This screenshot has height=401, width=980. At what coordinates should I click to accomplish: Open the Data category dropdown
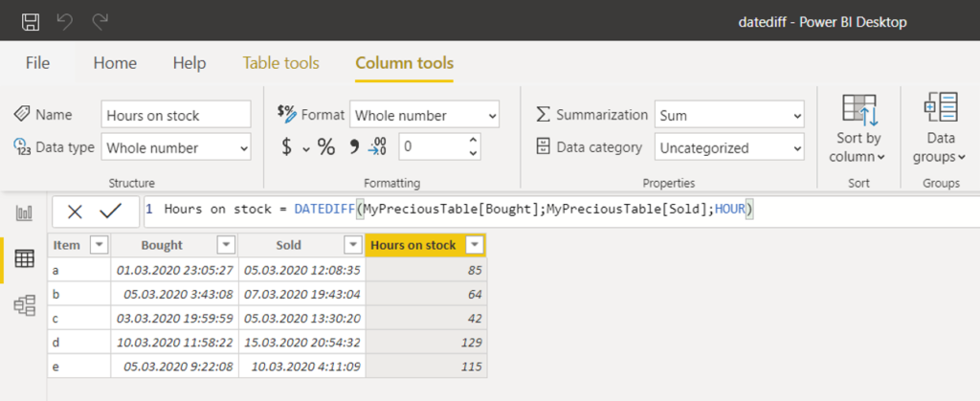pyautogui.click(x=729, y=148)
